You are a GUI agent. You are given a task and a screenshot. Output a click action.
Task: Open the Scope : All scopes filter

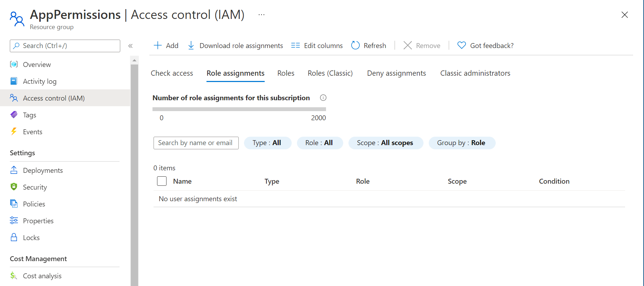[386, 143]
